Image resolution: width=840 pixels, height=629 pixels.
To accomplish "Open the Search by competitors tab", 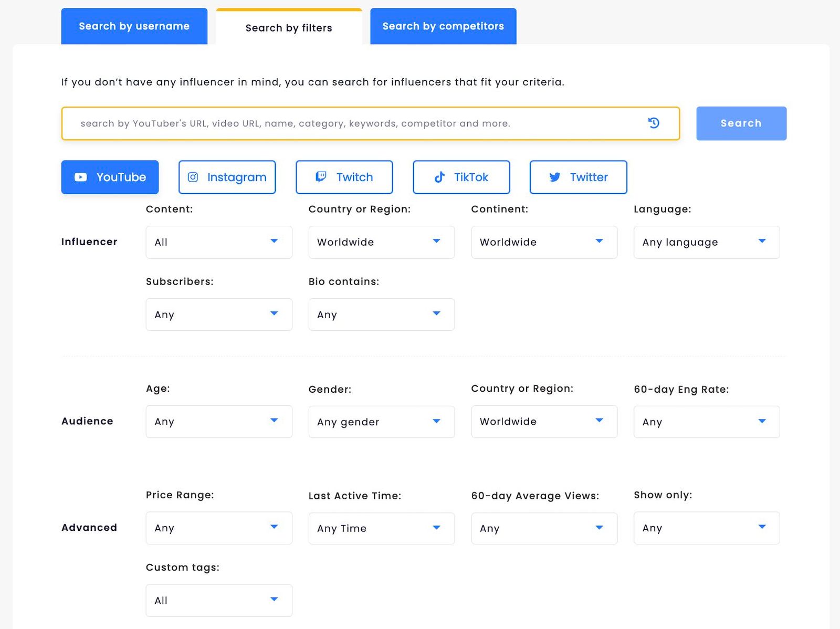I will coord(443,26).
